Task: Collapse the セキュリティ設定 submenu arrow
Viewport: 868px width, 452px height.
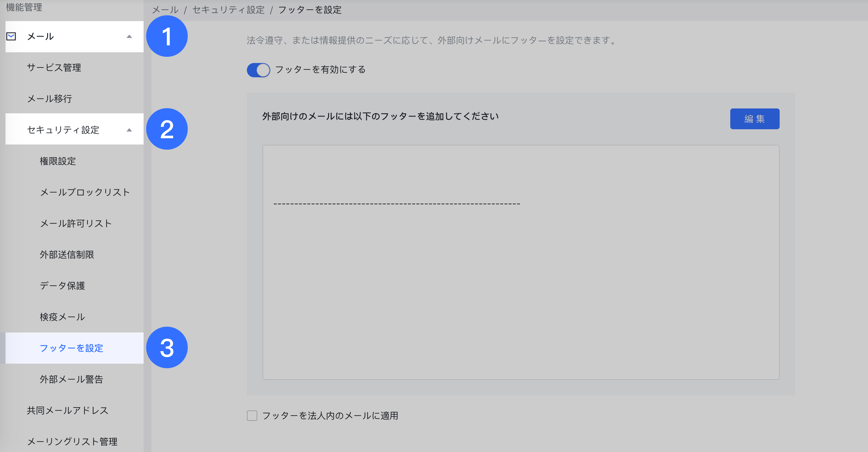Action: 129,130
